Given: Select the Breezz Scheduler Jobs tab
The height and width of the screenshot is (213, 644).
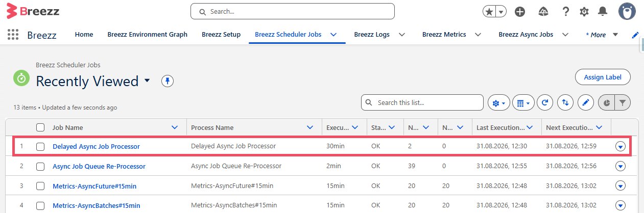Looking at the screenshot, I should click(288, 35).
